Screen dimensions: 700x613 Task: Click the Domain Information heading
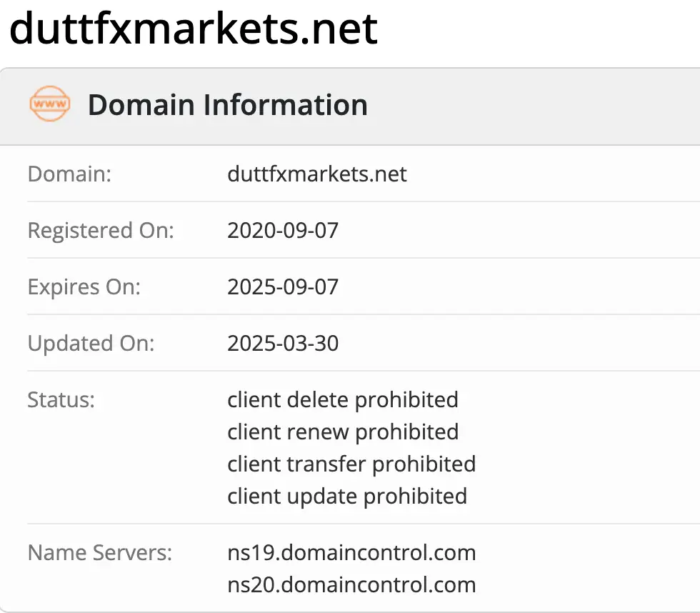click(x=227, y=105)
